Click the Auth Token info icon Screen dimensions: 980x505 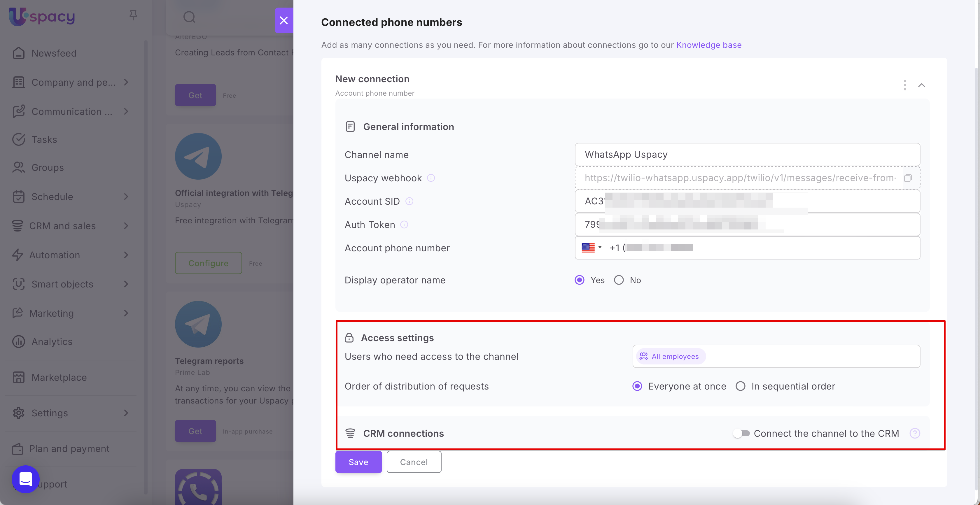(405, 225)
